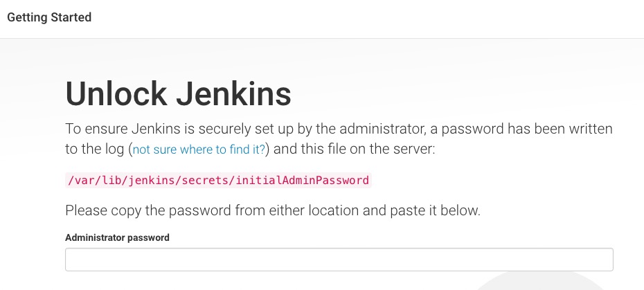Click the word 'Jenkins' in the large heading
This screenshot has height=290, width=644.
(x=233, y=95)
